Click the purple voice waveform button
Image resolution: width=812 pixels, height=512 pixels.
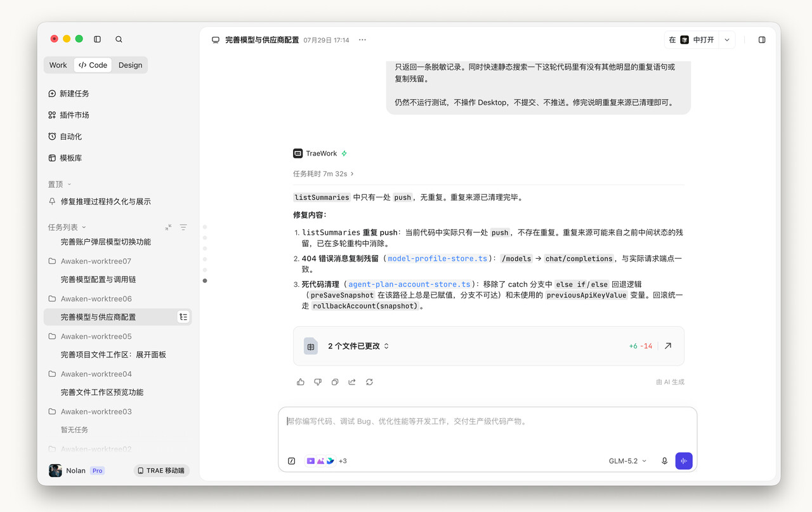684,461
